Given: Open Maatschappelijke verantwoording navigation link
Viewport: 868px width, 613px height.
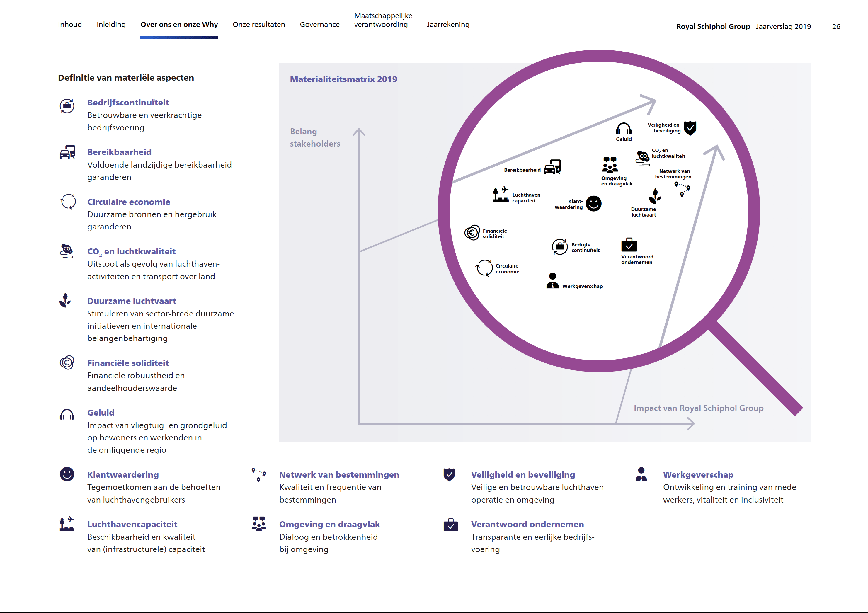Looking at the screenshot, I should tap(383, 20).
